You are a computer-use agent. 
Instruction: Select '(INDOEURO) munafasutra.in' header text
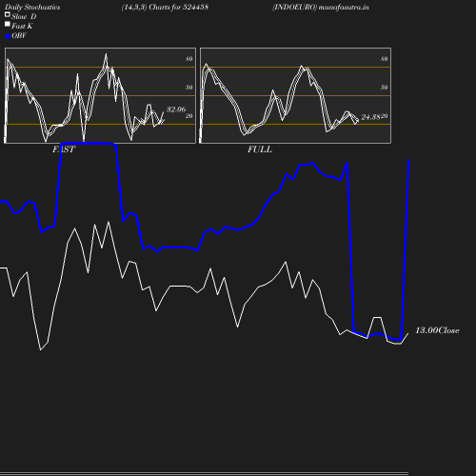321,8
